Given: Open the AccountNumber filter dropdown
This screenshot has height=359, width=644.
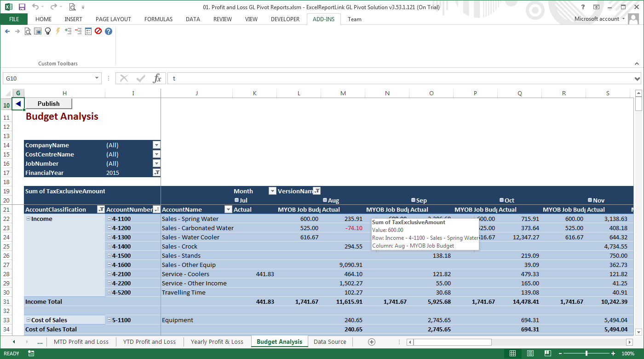Looking at the screenshot, I should coord(156,209).
